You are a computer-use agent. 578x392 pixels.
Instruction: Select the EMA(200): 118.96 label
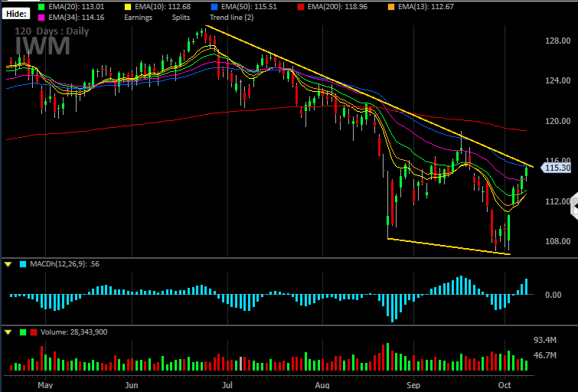tap(338, 7)
